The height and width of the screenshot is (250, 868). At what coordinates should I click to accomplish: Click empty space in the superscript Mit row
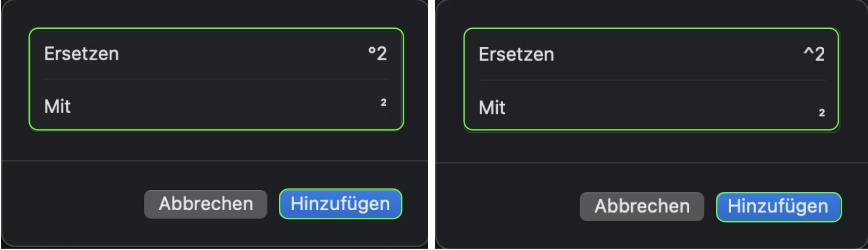(x=221, y=106)
